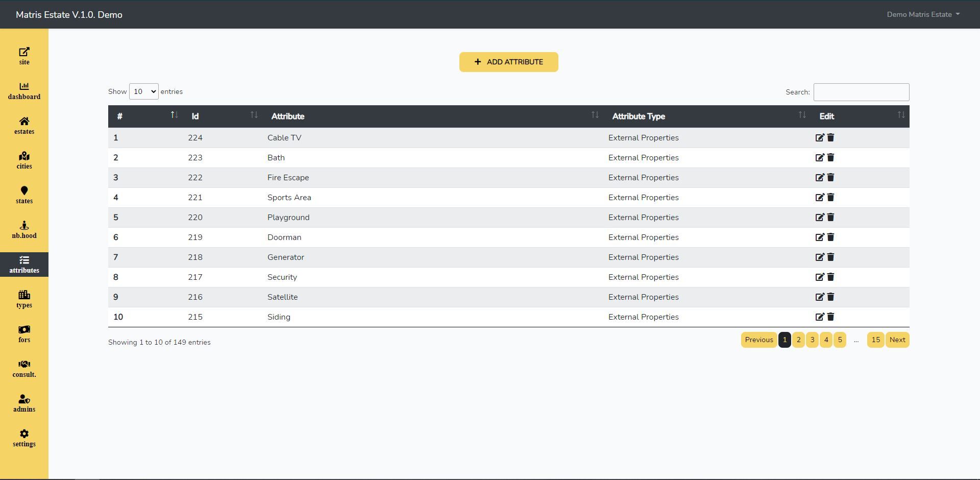Click the Showing 1 to 10 of 149 entries text
Image resolution: width=980 pixels, height=480 pixels.
click(x=159, y=342)
